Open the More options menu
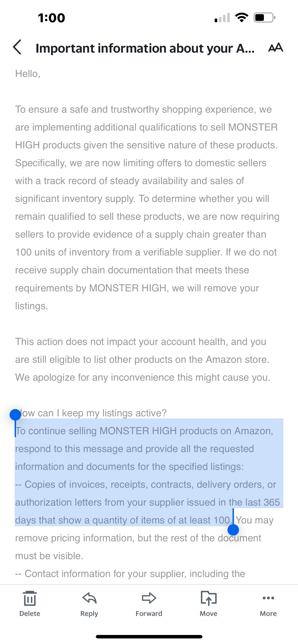 268,598
